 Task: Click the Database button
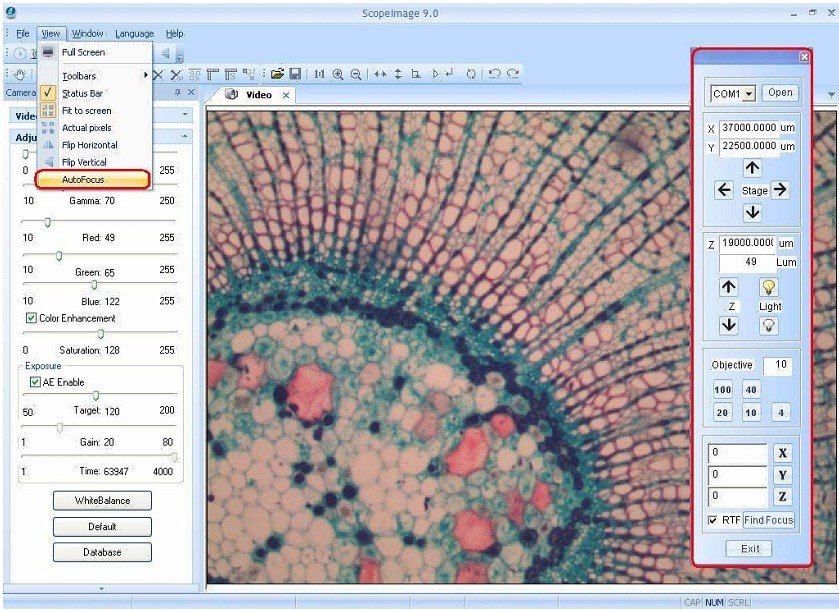coord(102,552)
